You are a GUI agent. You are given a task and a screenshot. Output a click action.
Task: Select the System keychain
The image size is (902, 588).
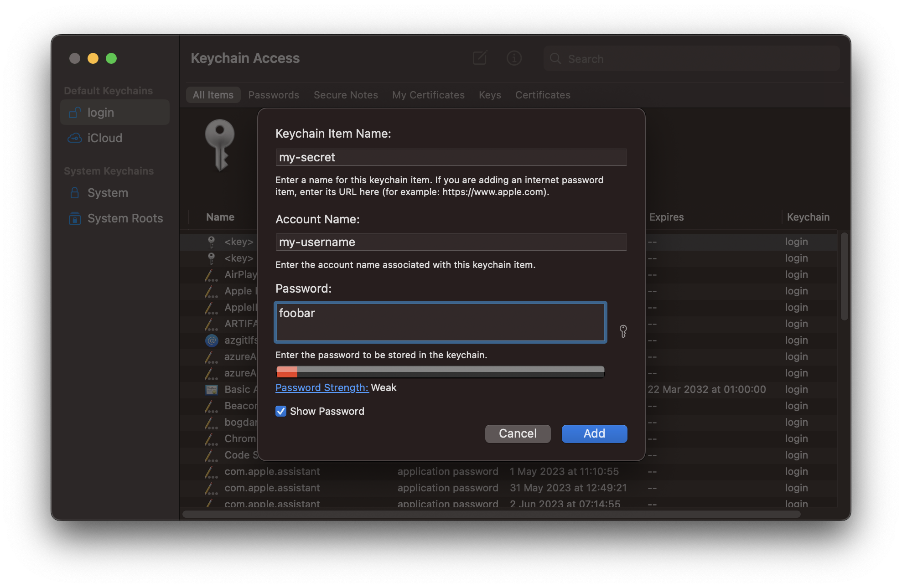point(115,193)
